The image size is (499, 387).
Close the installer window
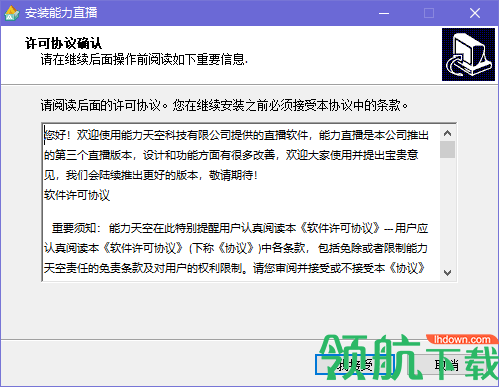(475, 13)
